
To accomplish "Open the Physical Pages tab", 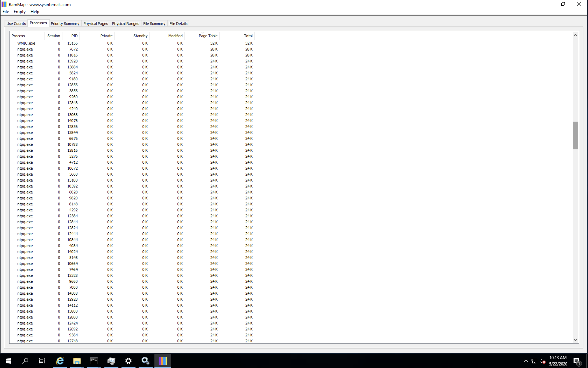I will point(96,24).
